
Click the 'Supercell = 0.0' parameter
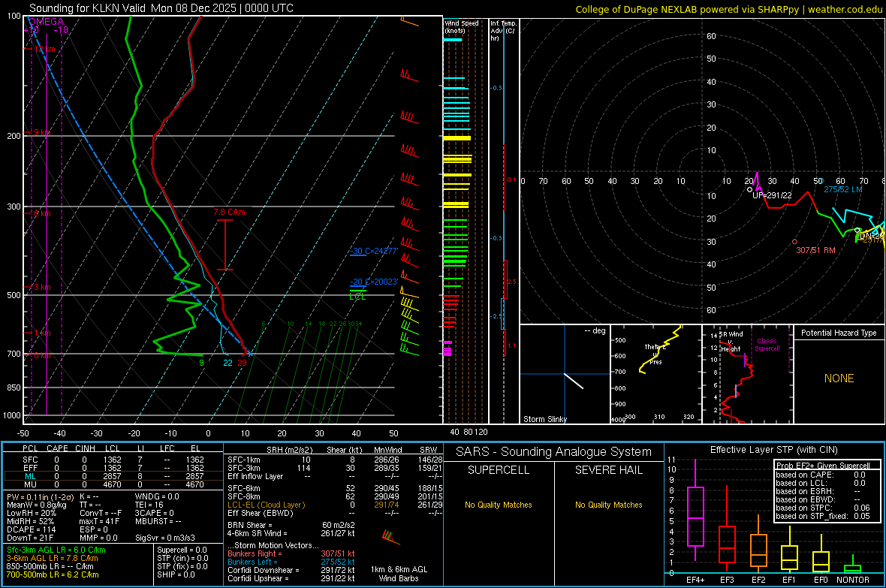182,550
